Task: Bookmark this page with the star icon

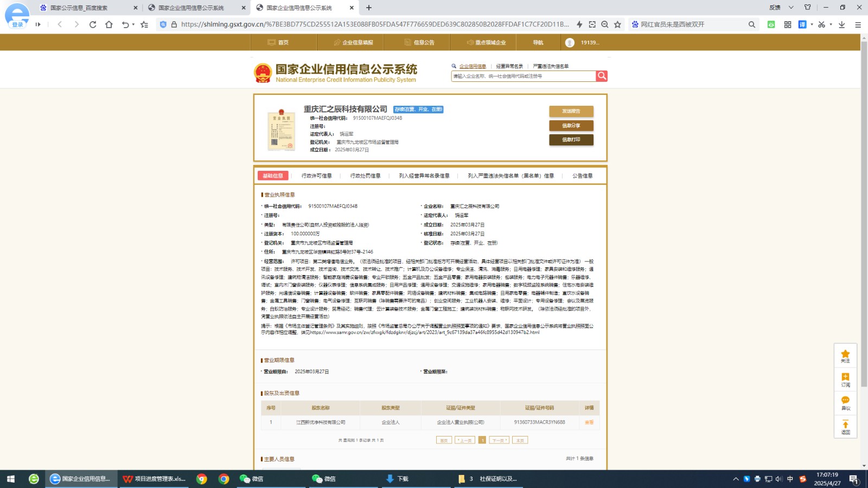Action: tap(617, 24)
